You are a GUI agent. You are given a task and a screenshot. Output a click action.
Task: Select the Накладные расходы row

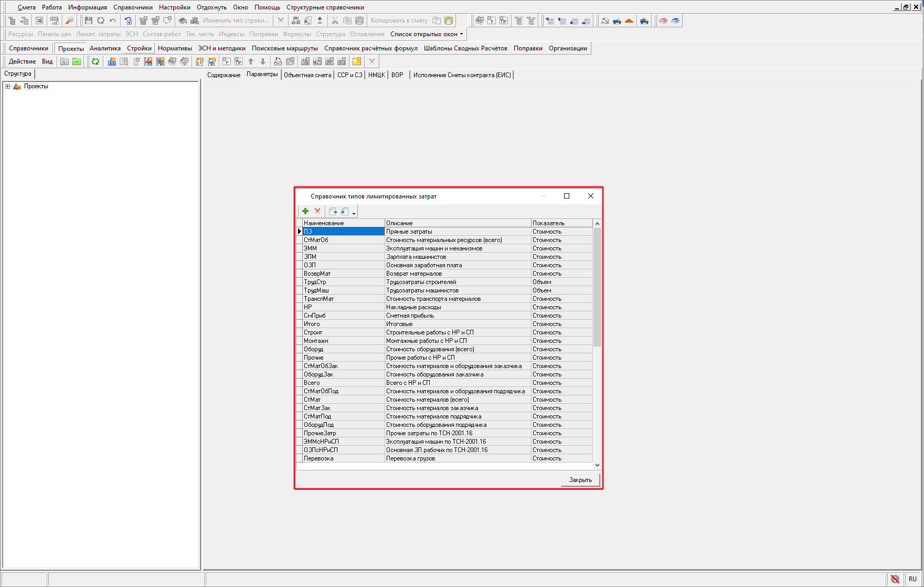click(x=413, y=307)
